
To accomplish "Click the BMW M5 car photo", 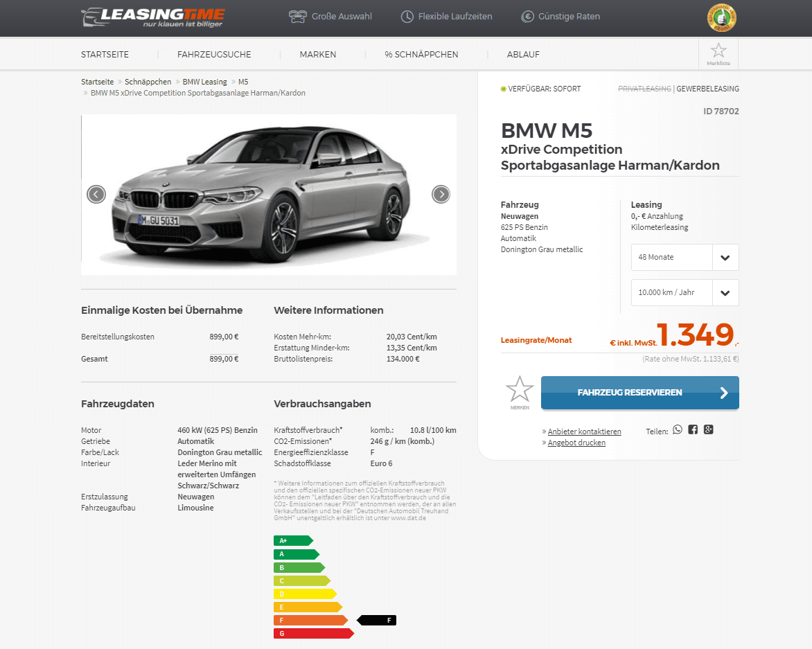I will click(269, 194).
